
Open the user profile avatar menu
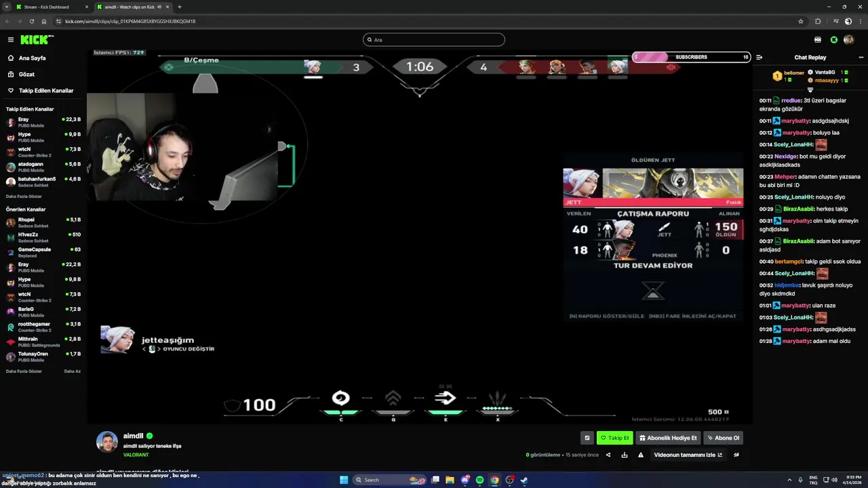coord(848,40)
